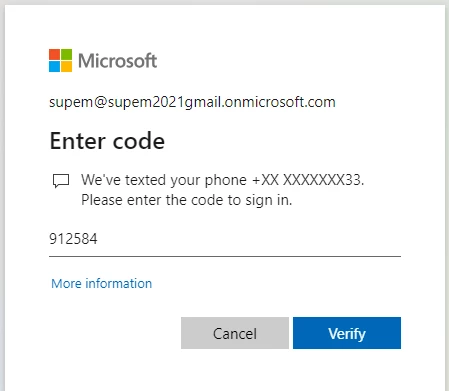This screenshot has height=391, width=449.
Task: Focus the code field containing 912584
Action: tap(225, 239)
